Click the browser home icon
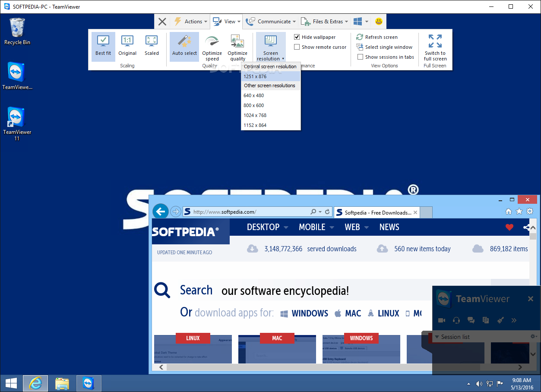This screenshot has height=392, width=541. click(x=509, y=212)
